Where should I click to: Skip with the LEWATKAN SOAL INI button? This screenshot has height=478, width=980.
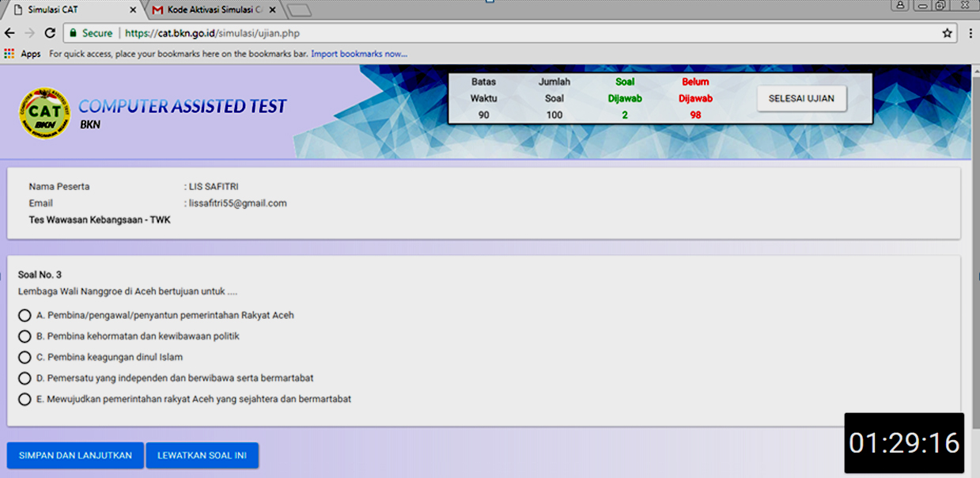coord(202,455)
